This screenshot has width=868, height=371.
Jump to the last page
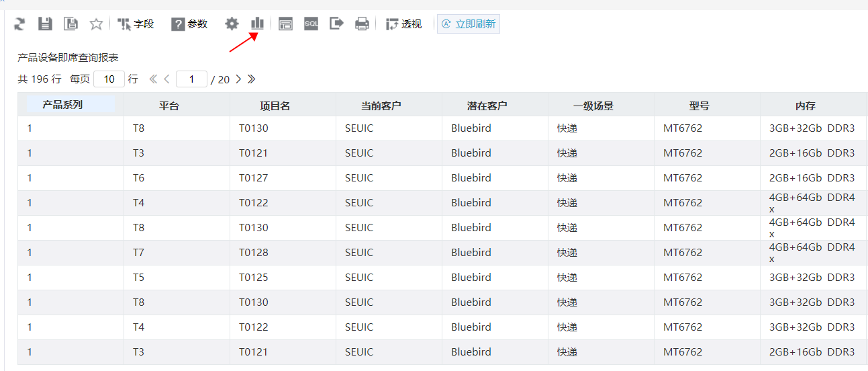[252, 79]
